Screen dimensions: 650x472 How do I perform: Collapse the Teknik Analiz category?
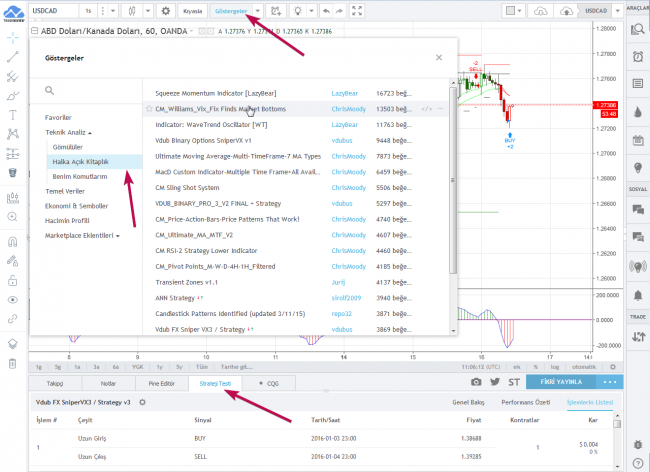tap(68, 132)
